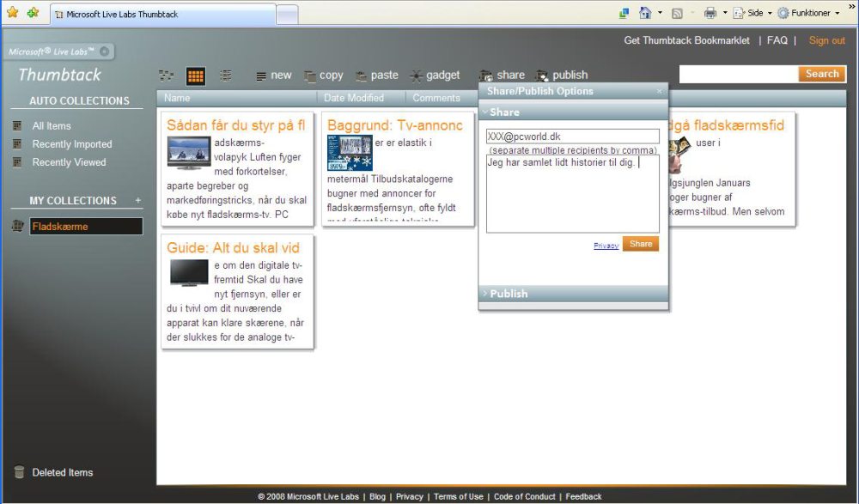
Task: Click the Sign out link
Action: pos(826,40)
